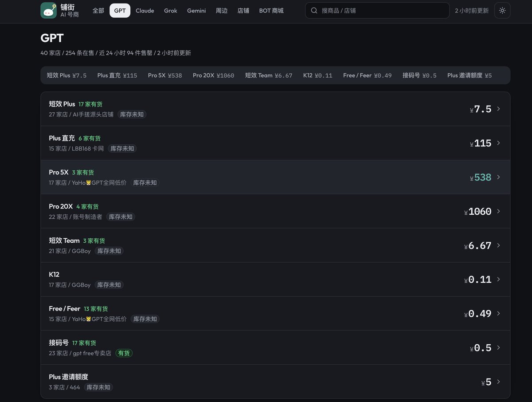Viewport: 532px width, 402px height.
Task: Click the search magnifier icon
Action: [314, 10]
